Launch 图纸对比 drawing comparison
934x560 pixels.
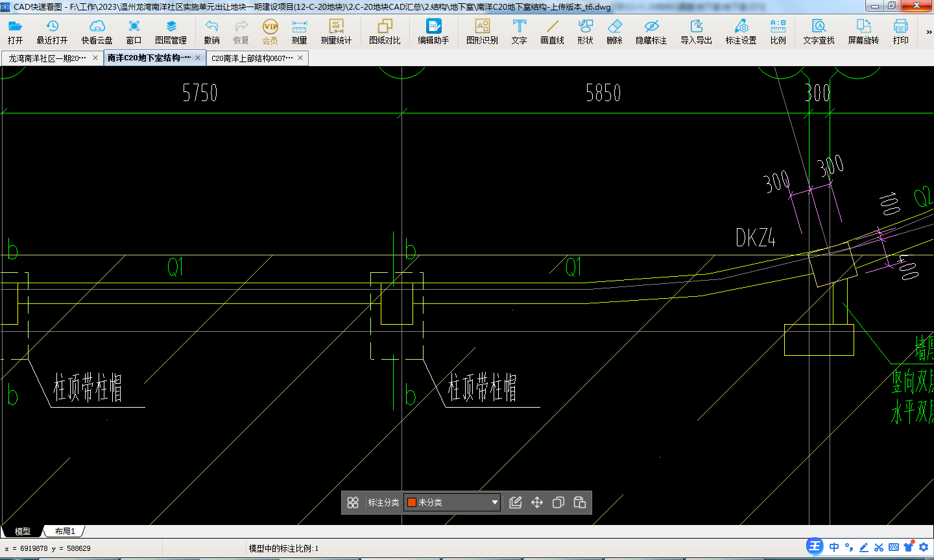pyautogui.click(x=385, y=31)
